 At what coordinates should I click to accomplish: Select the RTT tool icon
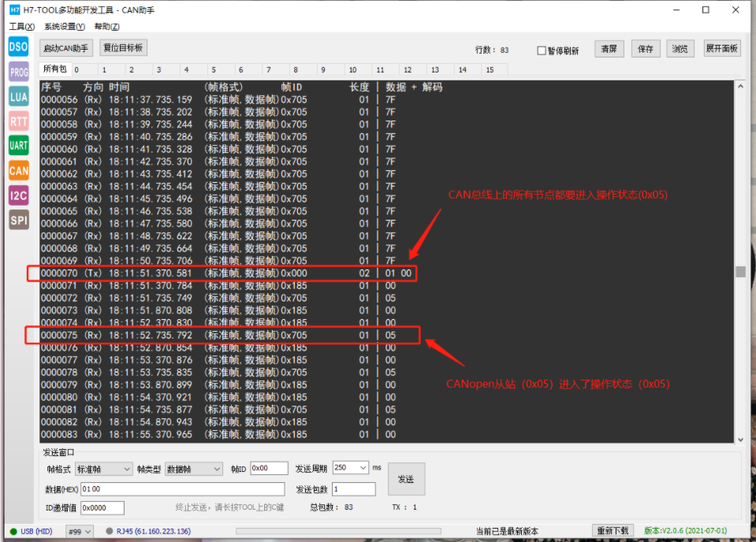pos(17,121)
